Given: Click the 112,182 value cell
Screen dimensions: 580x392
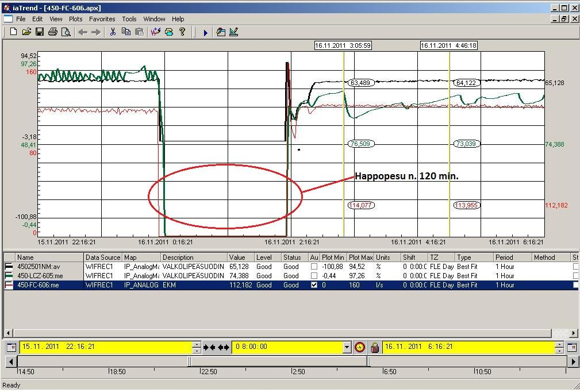Looking at the screenshot, I should [x=240, y=285].
